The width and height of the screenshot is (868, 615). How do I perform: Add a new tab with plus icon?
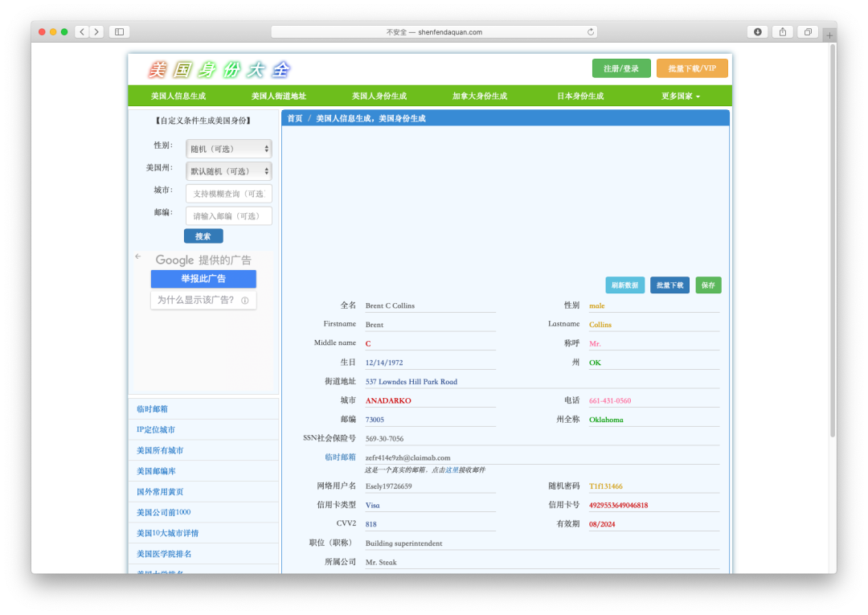pyautogui.click(x=829, y=35)
